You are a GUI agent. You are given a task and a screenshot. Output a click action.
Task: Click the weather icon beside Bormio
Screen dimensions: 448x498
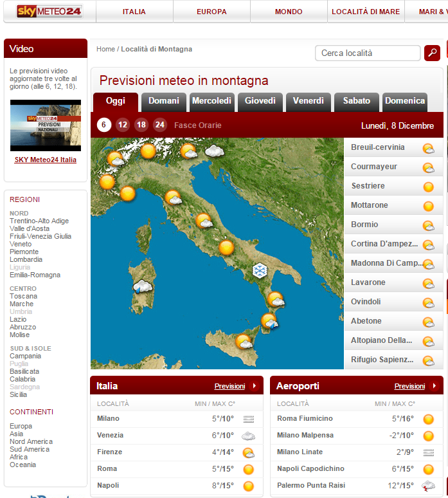pyautogui.click(x=428, y=225)
